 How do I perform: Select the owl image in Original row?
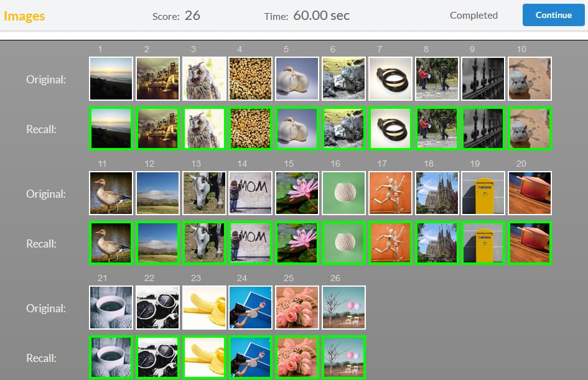tap(204, 79)
